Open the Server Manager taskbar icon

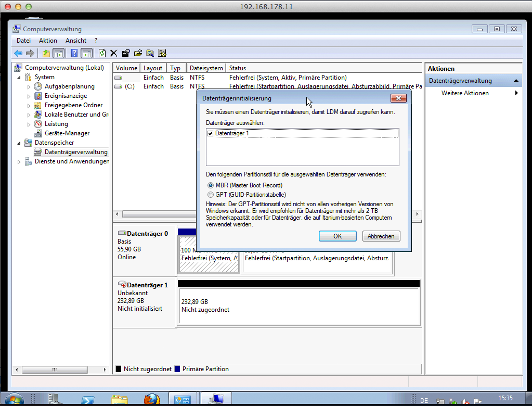point(54,399)
